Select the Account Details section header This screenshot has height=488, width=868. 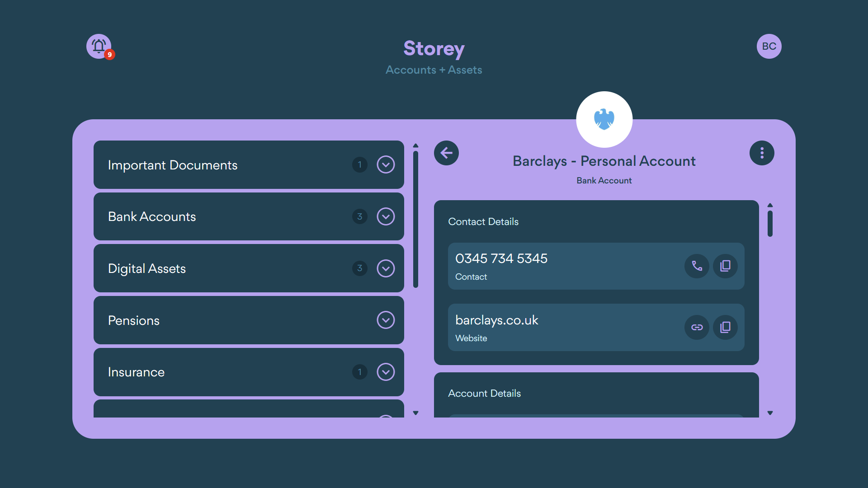(484, 393)
